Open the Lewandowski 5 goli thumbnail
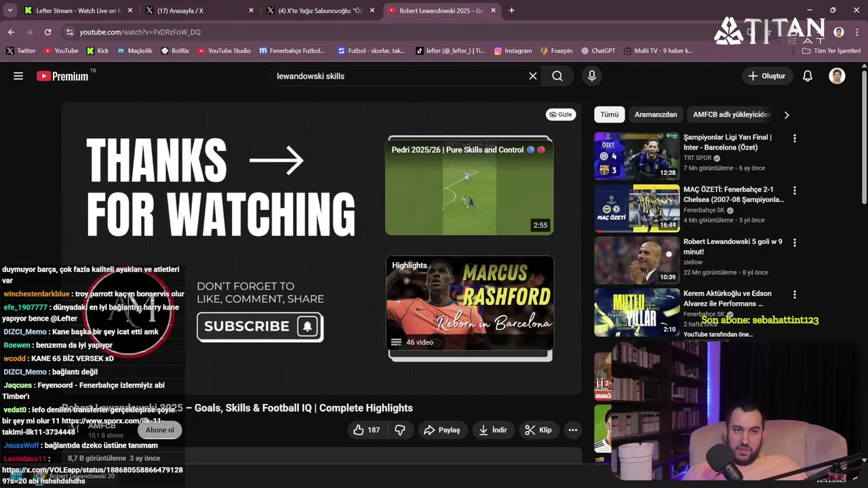This screenshot has height=488, width=868. tap(637, 260)
